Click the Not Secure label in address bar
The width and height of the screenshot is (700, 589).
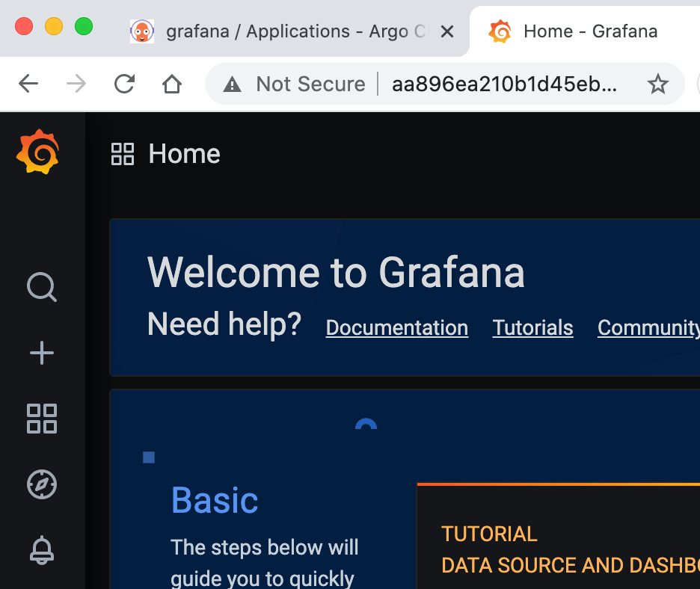click(x=310, y=84)
